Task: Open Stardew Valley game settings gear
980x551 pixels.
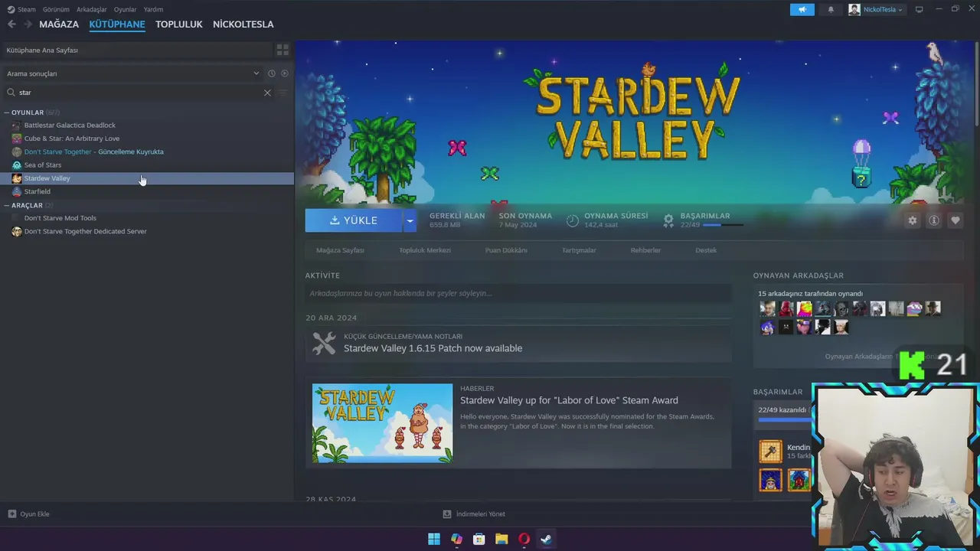Action: coord(912,220)
